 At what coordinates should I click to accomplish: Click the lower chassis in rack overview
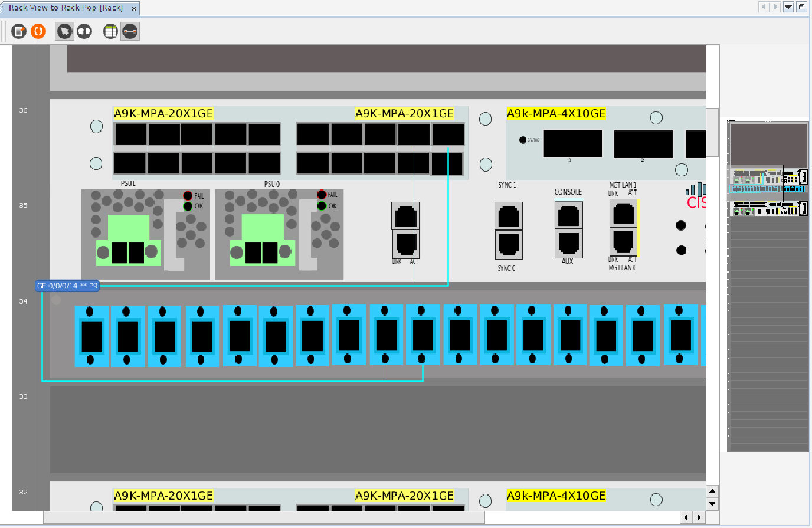click(769, 209)
